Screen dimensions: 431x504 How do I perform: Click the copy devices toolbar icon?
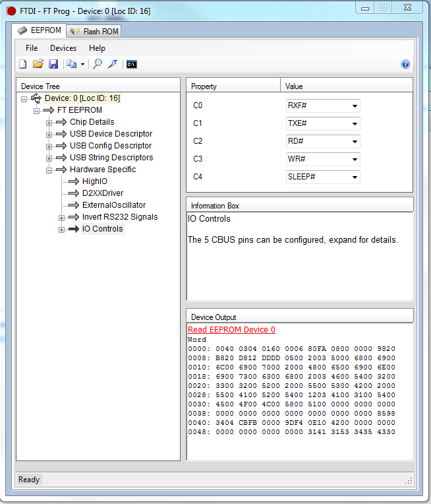[x=71, y=64]
